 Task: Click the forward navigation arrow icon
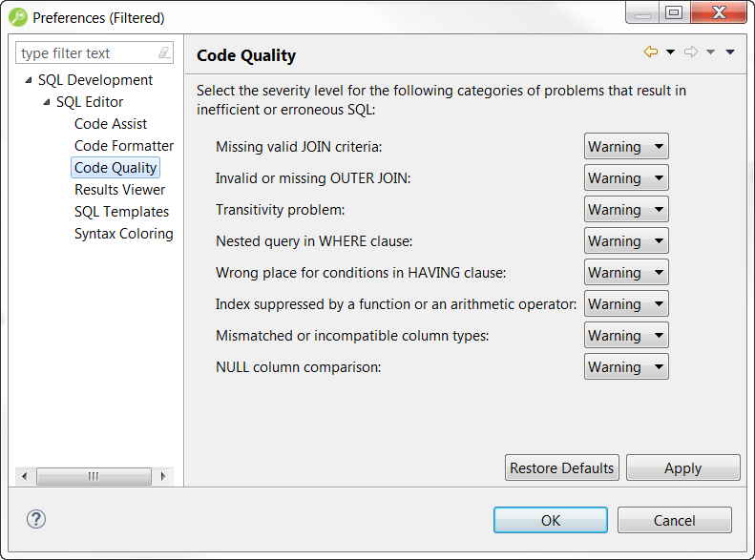[x=691, y=52]
